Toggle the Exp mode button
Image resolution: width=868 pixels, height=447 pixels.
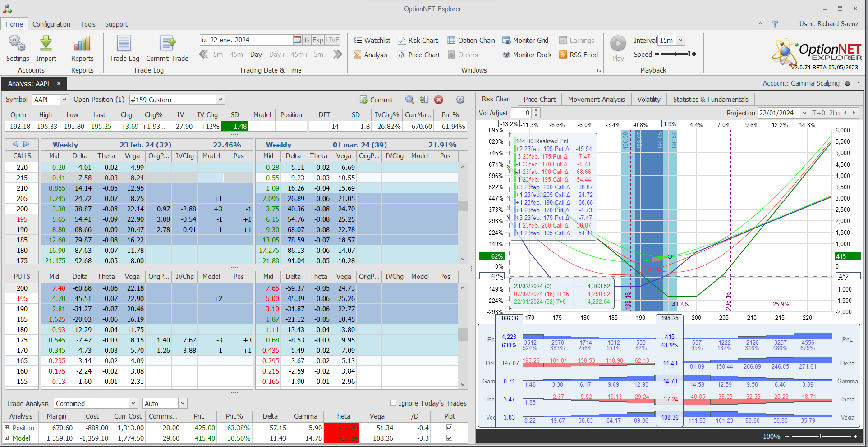pyautogui.click(x=318, y=40)
